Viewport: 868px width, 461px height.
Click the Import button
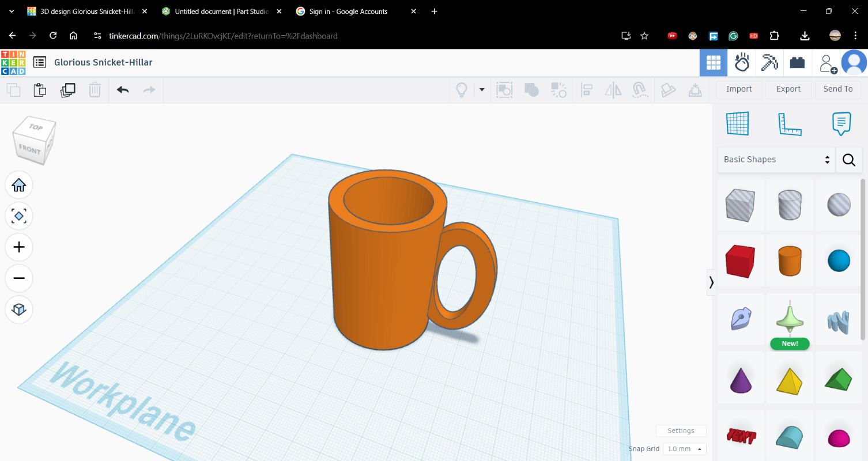pyautogui.click(x=738, y=89)
